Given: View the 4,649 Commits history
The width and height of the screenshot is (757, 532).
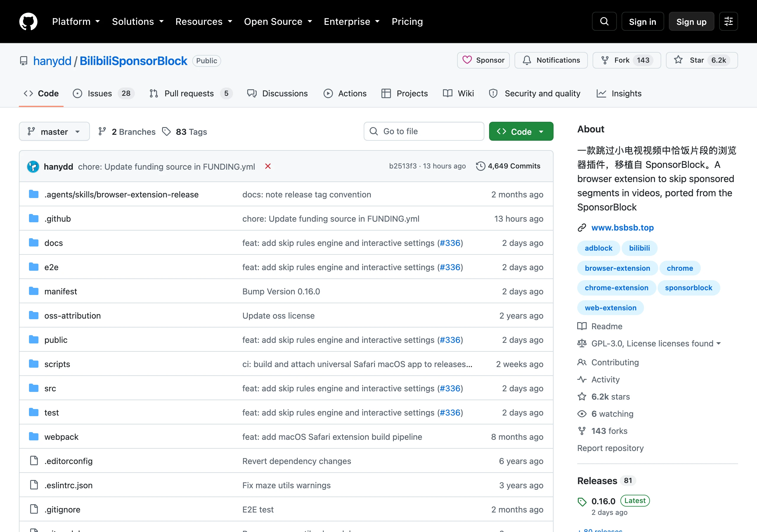Looking at the screenshot, I should tap(508, 166).
